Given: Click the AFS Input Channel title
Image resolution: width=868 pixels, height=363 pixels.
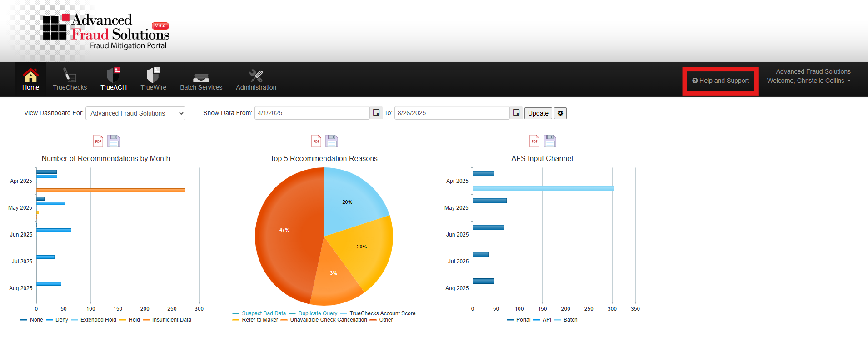Looking at the screenshot, I should (542, 158).
